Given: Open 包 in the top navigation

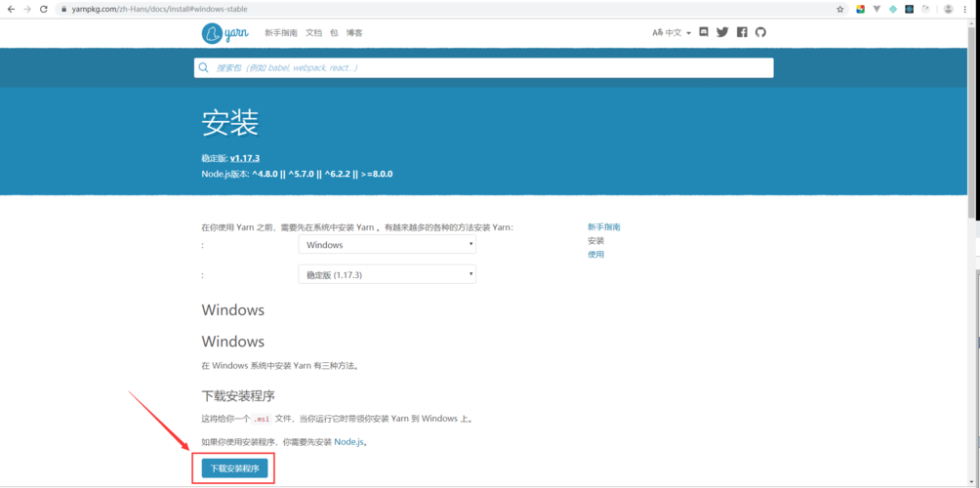Looking at the screenshot, I should pyautogui.click(x=334, y=32).
